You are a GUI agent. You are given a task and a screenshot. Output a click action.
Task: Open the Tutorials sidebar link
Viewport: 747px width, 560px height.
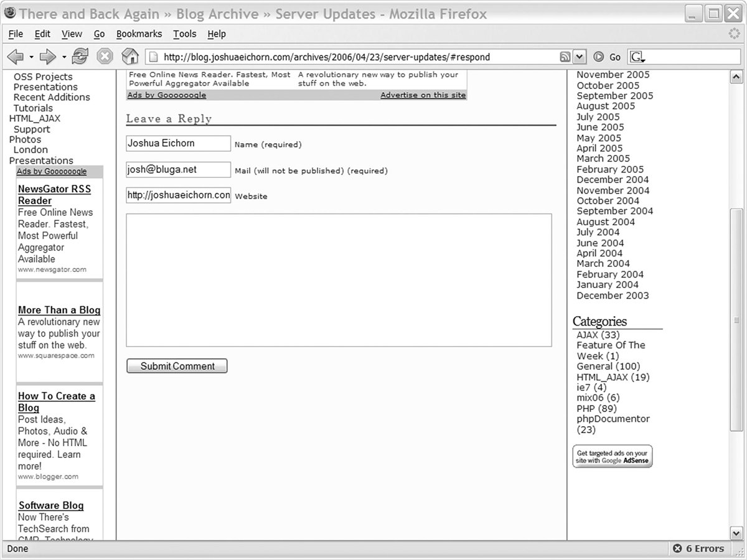pyautogui.click(x=34, y=108)
